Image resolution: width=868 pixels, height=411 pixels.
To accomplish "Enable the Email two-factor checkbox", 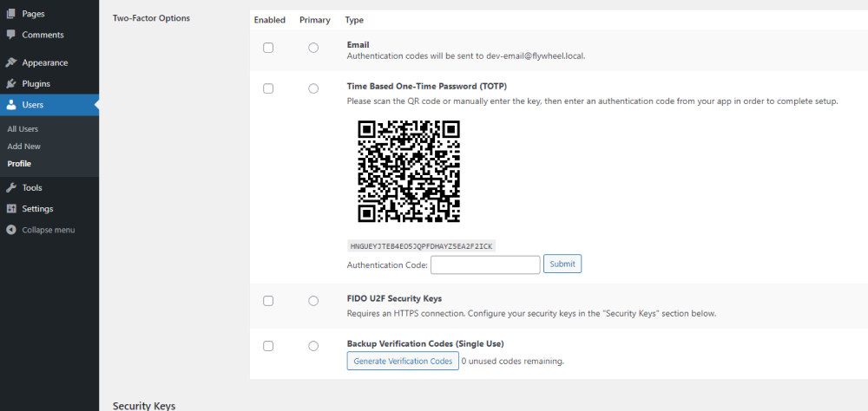I will coord(268,49).
